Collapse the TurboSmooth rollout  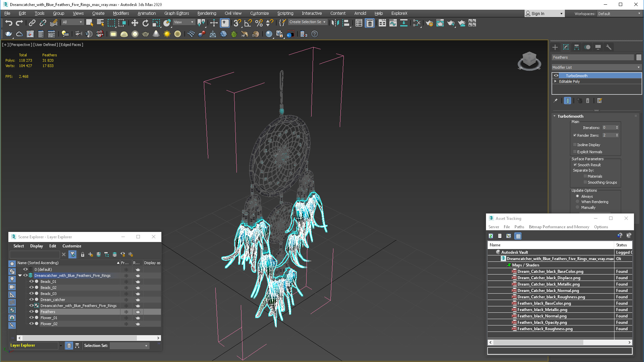(554, 116)
